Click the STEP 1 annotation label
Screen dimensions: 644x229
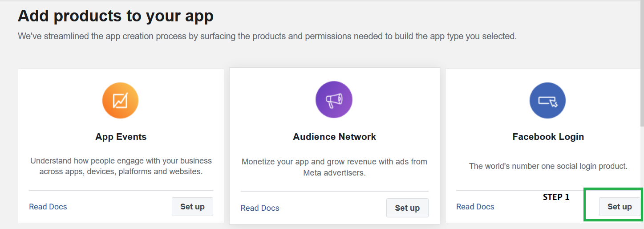click(x=556, y=197)
